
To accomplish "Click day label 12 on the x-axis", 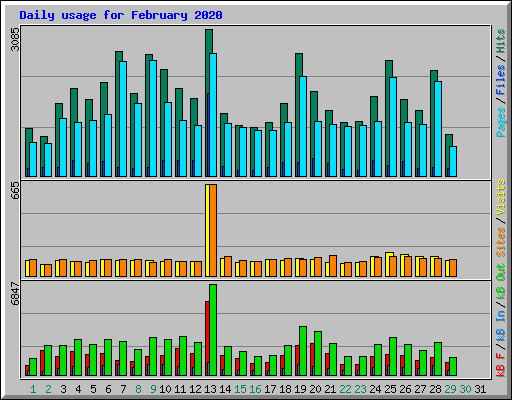I will (x=195, y=389).
